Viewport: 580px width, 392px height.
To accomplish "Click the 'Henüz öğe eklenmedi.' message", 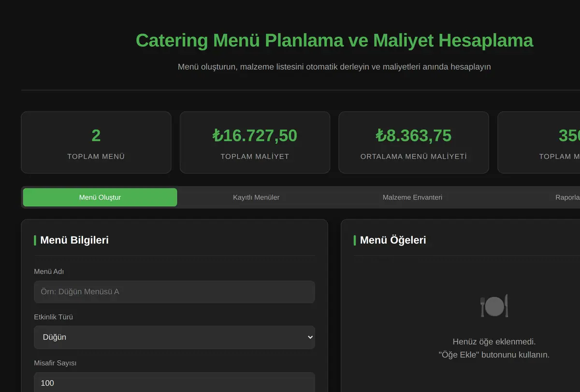I will (494, 342).
